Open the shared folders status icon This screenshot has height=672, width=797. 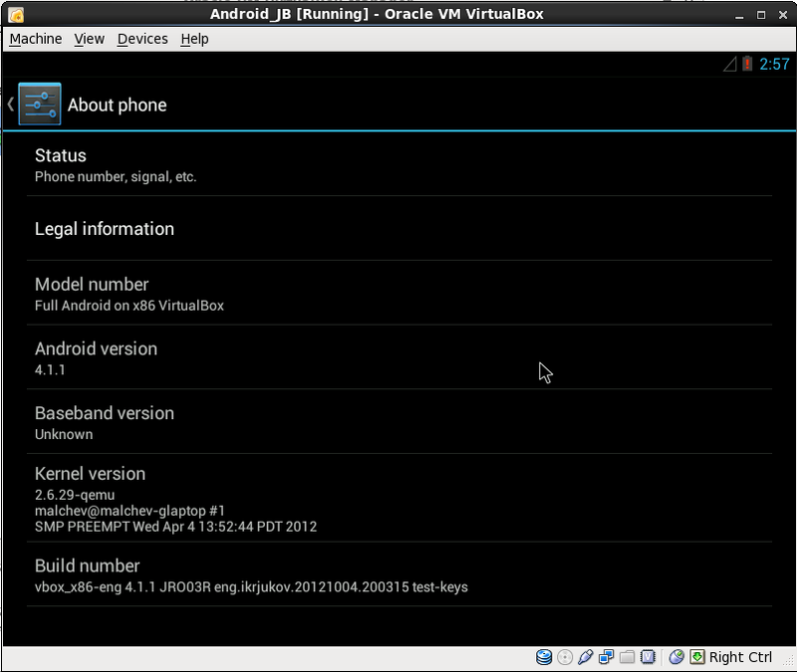tap(628, 657)
